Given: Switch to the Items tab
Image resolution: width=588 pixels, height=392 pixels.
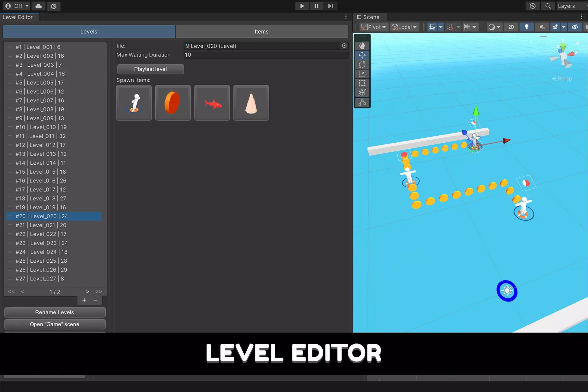Looking at the screenshot, I should pos(262,32).
